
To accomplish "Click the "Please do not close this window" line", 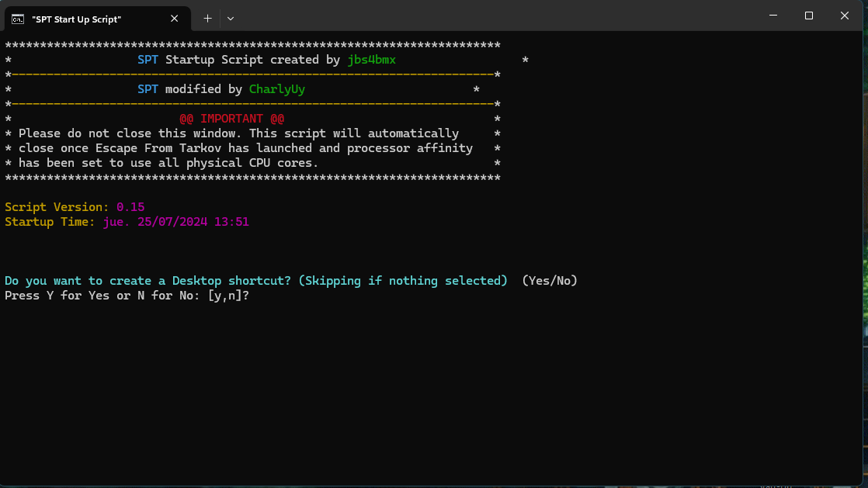I will coord(238,133).
